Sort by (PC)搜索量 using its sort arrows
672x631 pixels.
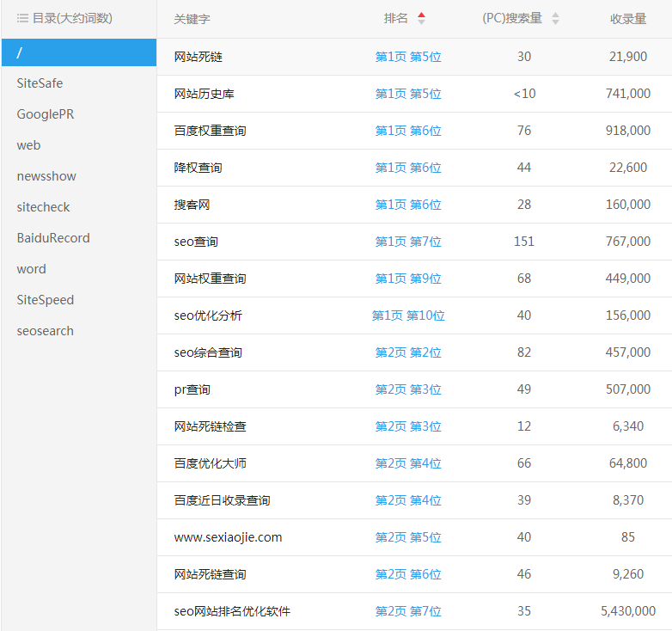click(555, 19)
